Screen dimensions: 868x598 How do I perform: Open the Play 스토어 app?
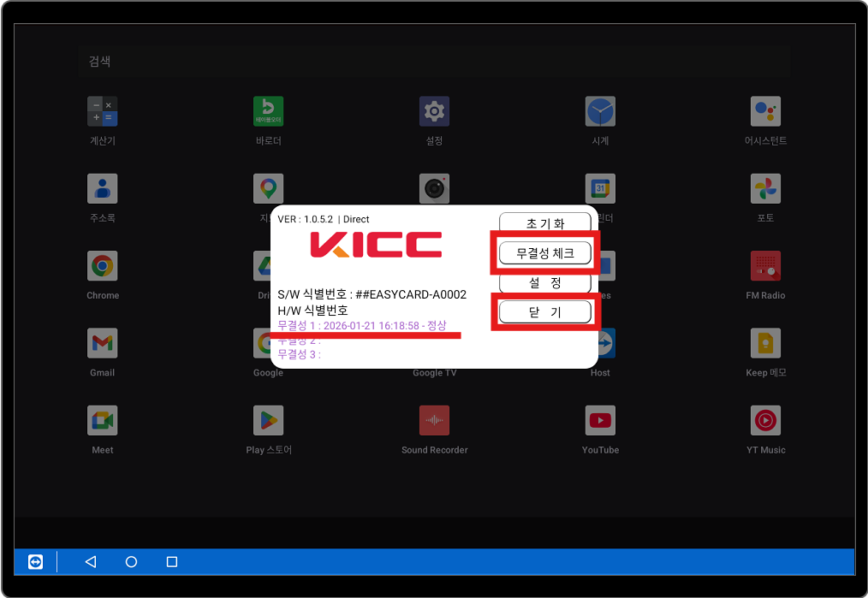(x=269, y=421)
